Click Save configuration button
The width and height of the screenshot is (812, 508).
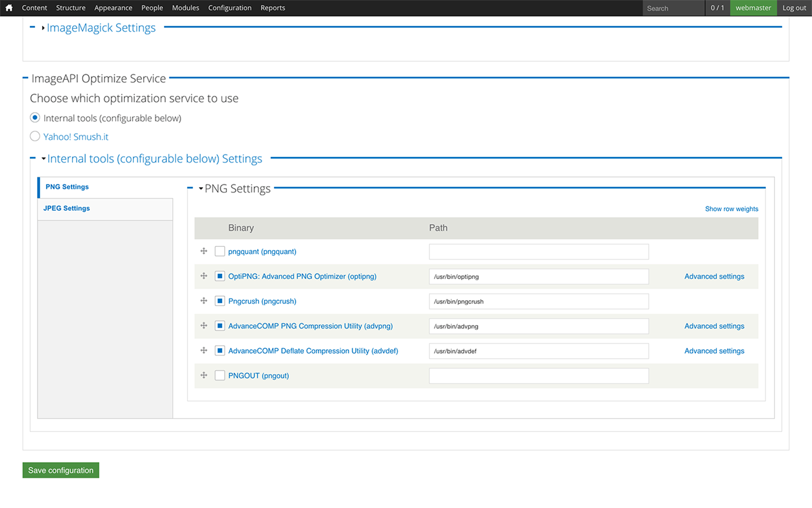coord(61,470)
